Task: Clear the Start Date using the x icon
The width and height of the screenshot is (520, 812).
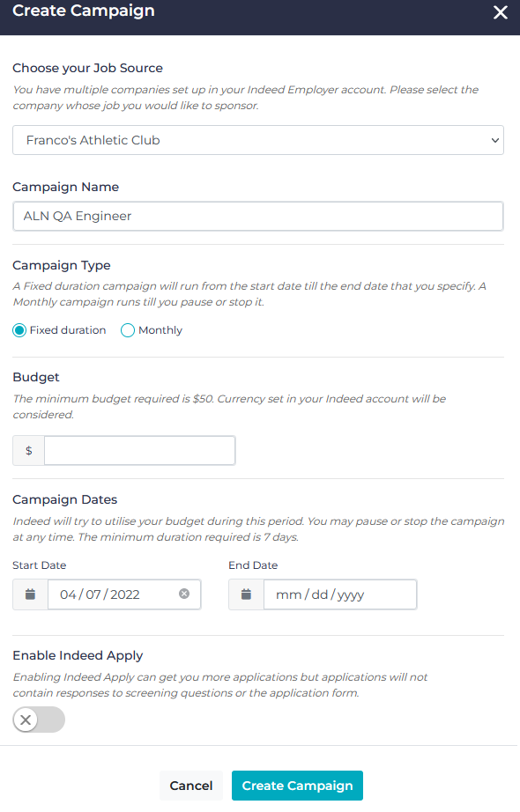Action: click(x=184, y=594)
